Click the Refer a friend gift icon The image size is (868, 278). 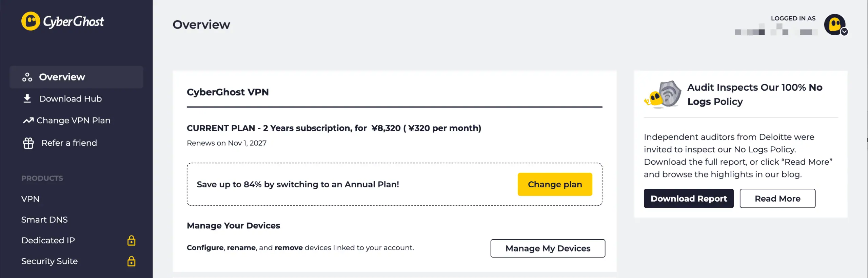(28, 143)
